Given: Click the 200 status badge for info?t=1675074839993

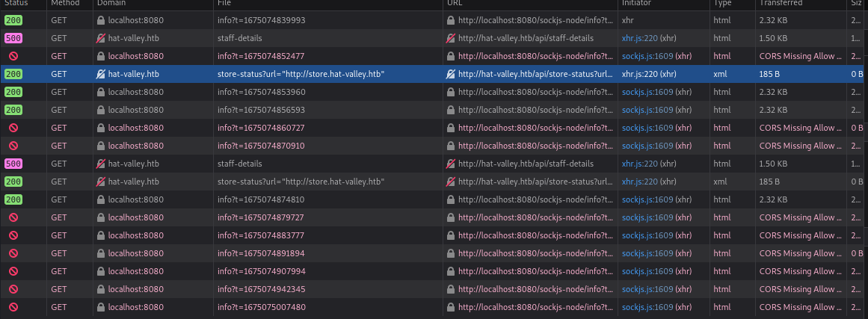Looking at the screenshot, I should (x=13, y=20).
